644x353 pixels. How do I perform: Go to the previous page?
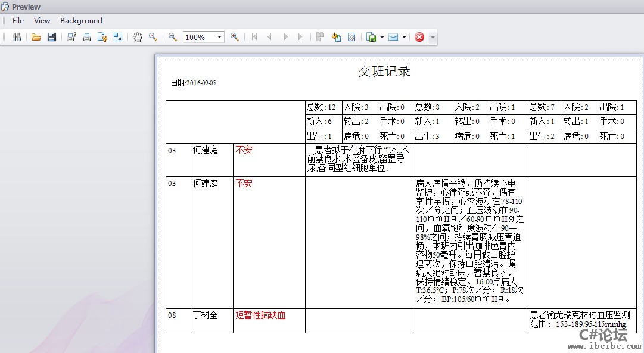(269, 37)
